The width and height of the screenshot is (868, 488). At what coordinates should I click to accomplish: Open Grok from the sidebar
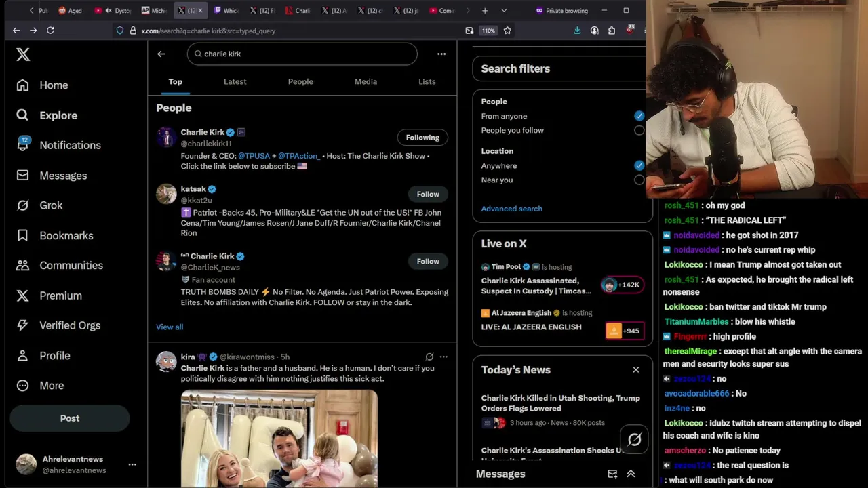(39, 205)
